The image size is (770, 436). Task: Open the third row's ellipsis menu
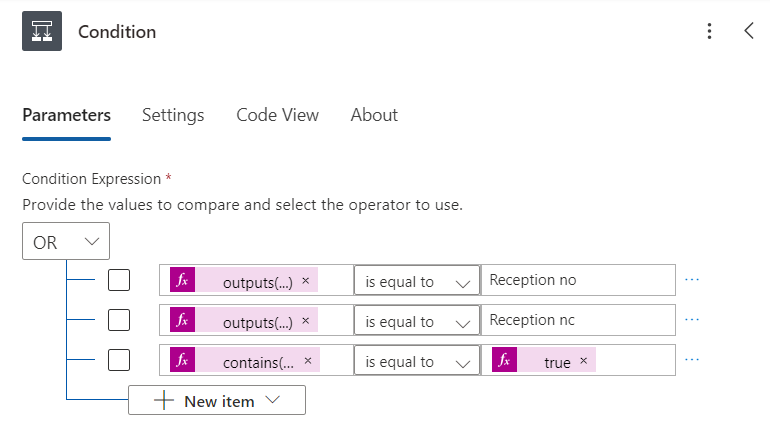click(x=692, y=361)
